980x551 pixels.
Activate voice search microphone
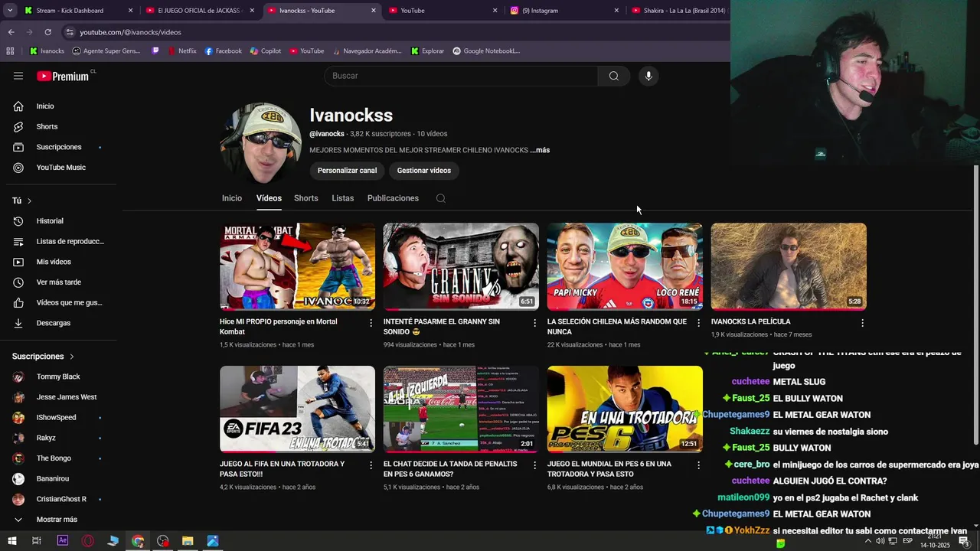click(x=648, y=76)
